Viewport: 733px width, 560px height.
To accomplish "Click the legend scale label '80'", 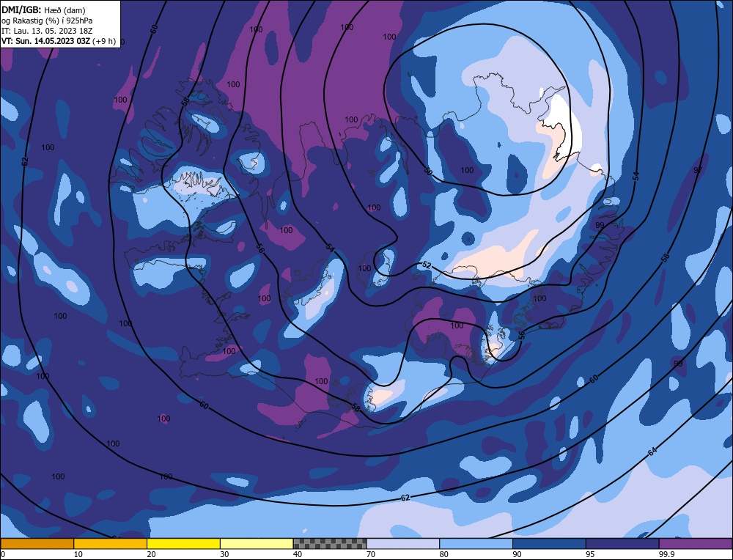I will pos(444,554).
